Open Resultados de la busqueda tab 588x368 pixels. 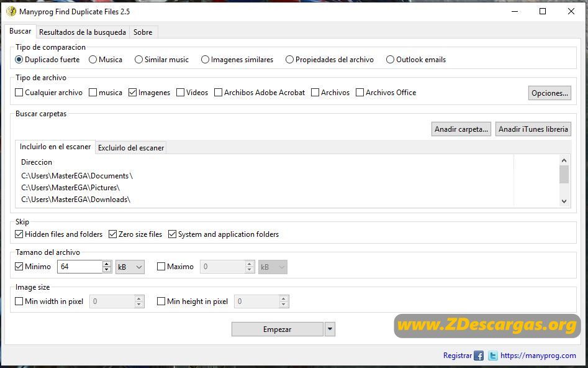tap(83, 32)
